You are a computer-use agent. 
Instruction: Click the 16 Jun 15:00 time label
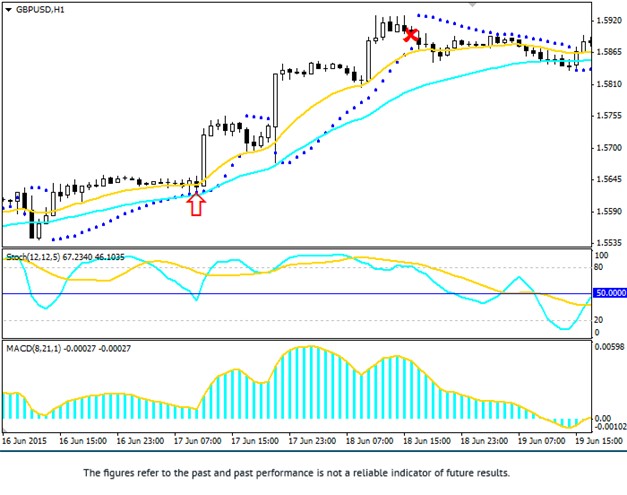(x=83, y=441)
